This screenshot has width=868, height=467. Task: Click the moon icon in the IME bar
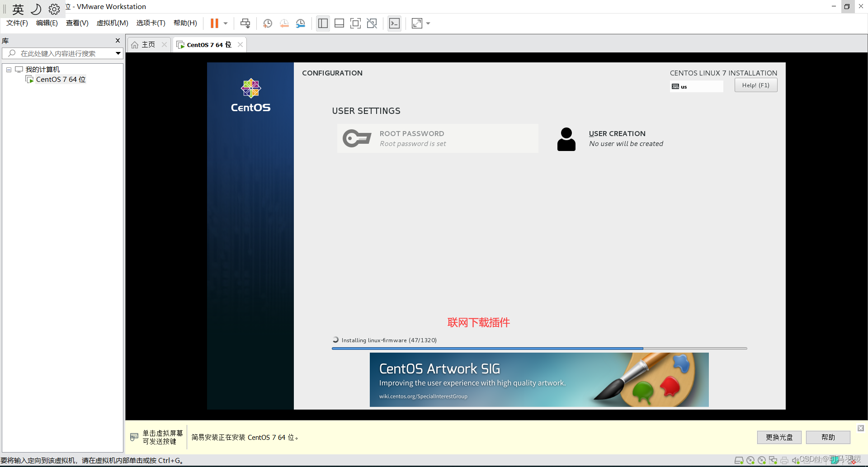(36, 9)
